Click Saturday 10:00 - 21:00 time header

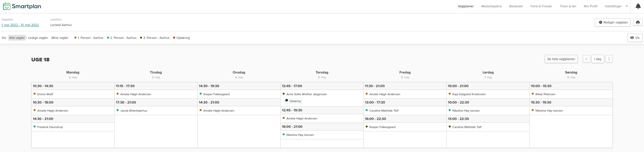pyautogui.click(x=488, y=86)
